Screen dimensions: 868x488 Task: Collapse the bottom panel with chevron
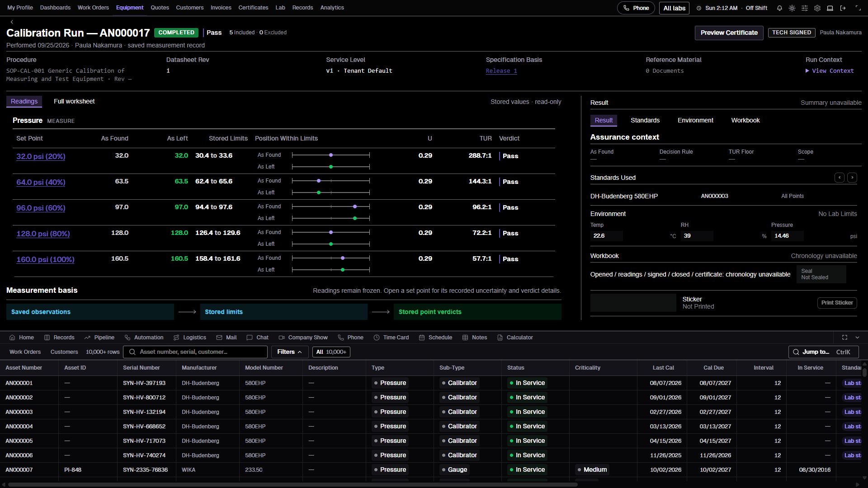click(x=857, y=338)
